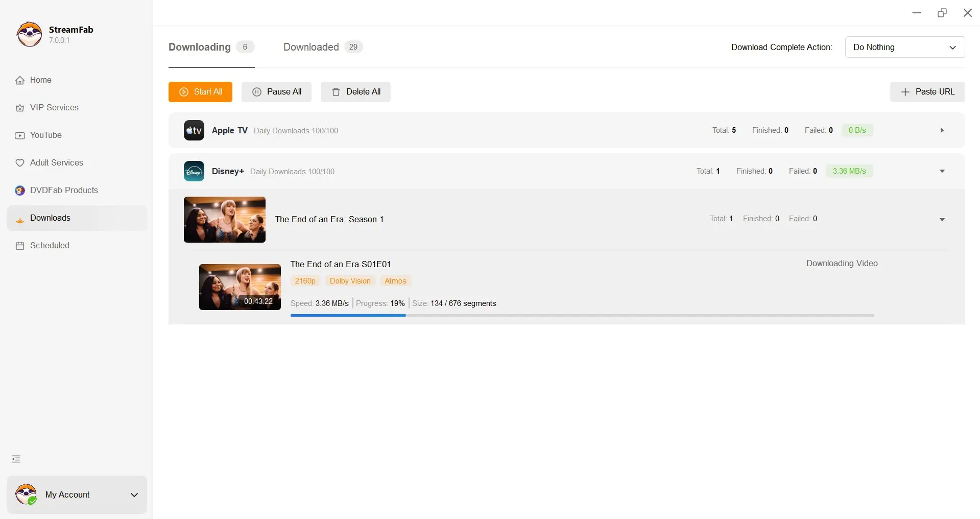Open the Scheduled section

(77, 246)
